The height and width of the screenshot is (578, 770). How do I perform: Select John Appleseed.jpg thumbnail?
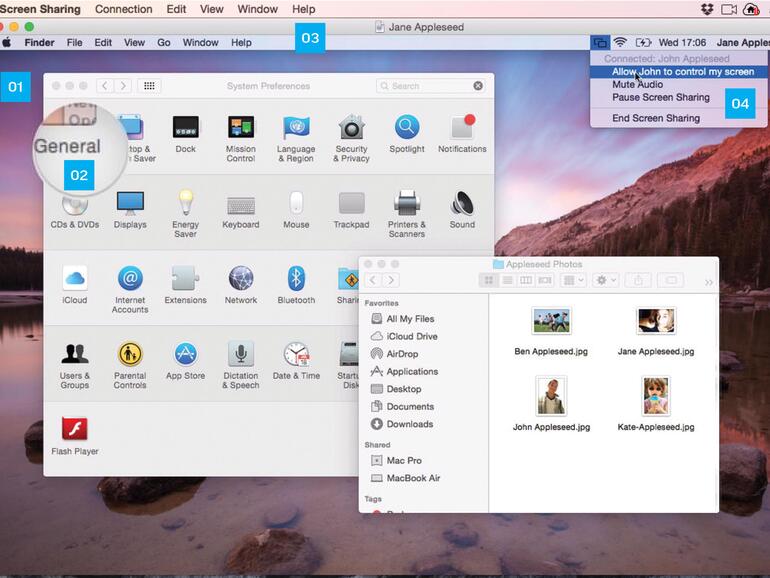pos(551,396)
